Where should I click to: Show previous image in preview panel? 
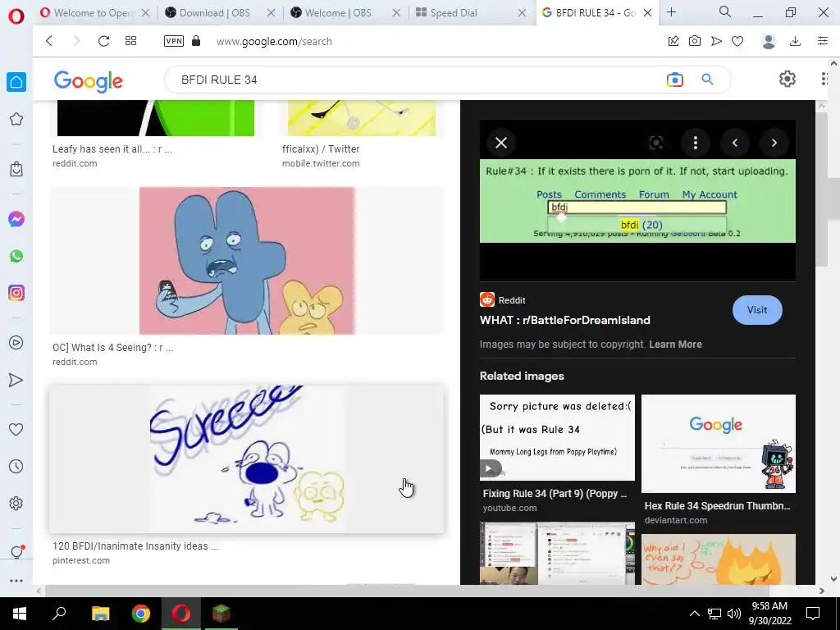[x=734, y=143]
